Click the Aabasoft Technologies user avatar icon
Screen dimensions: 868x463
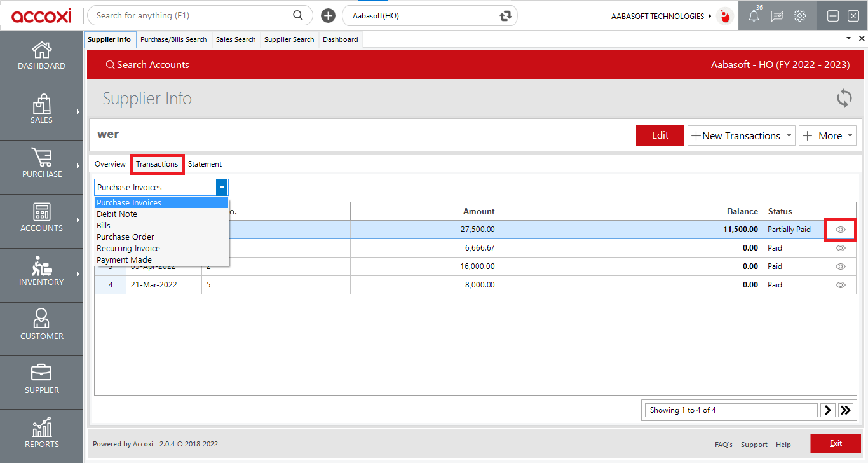click(x=724, y=16)
